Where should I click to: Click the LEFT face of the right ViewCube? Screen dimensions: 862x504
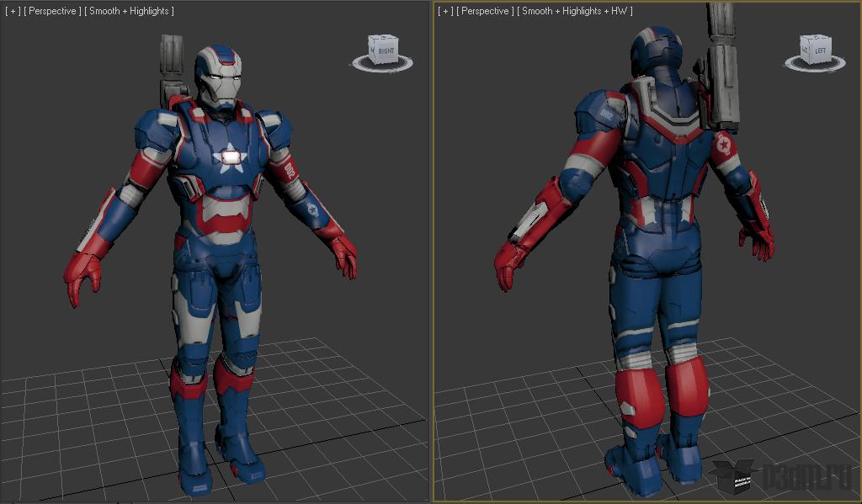pos(820,51)
